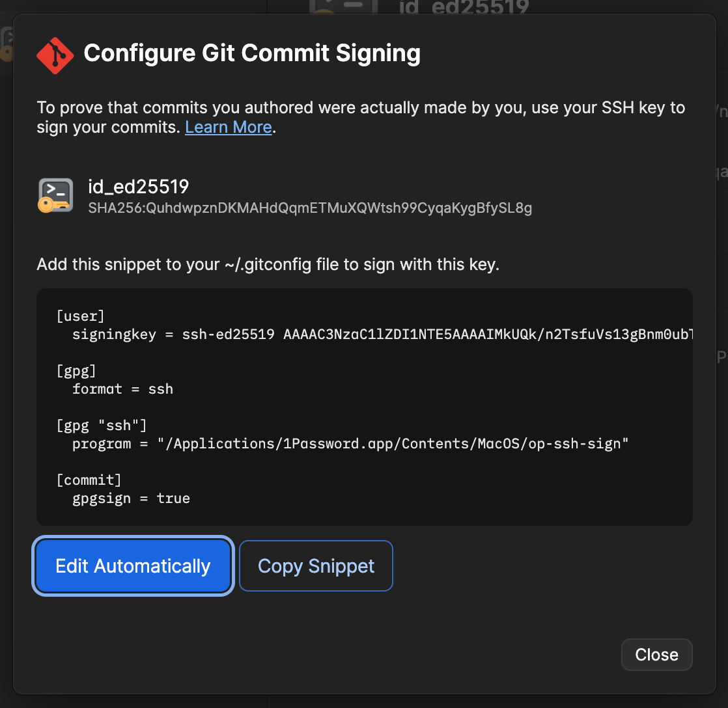Select the id_ed25519 SSH key terminal icon

[55, 195]
